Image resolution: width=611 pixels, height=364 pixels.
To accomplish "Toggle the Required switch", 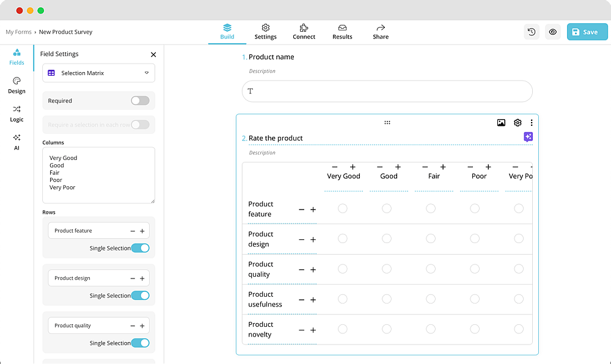I will coord(141,101).
